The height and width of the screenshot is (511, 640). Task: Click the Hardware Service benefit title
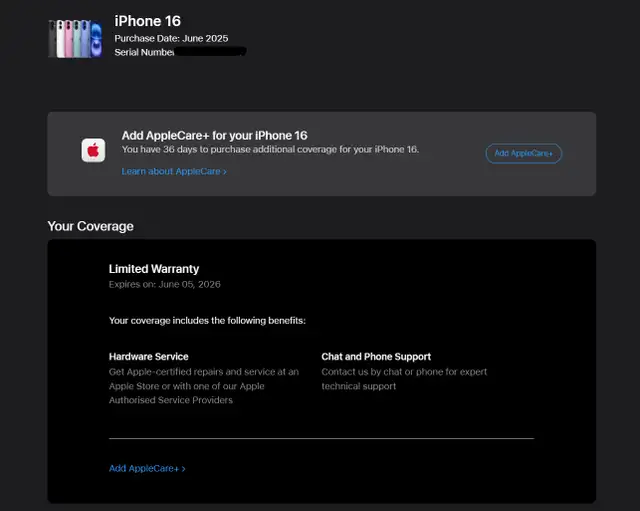click(x=149, y=357)
